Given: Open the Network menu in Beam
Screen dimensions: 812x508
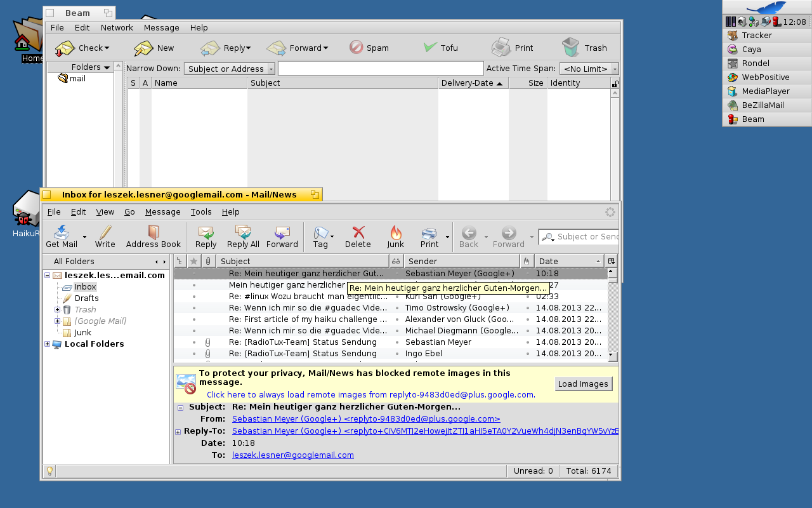Looking at the screenshot, I should pos(117,28).
